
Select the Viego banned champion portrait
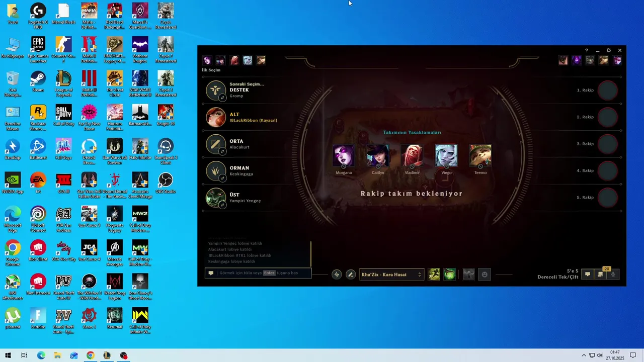point(446,156)
